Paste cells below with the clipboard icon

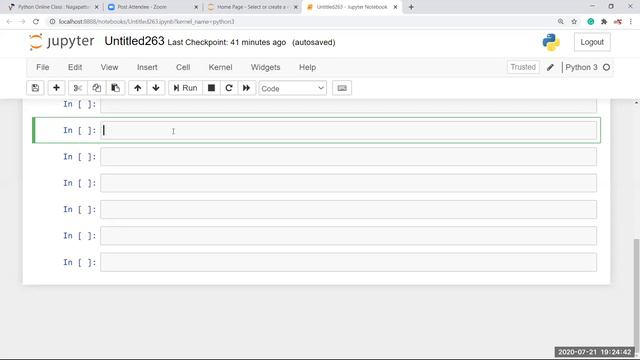(x=116, y=88)
